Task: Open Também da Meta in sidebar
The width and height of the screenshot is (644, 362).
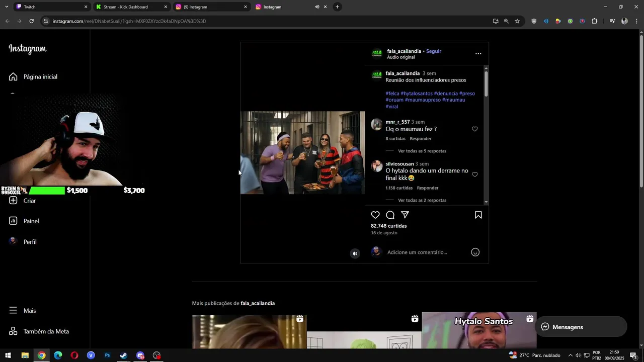Action: [x=39, y=331]
